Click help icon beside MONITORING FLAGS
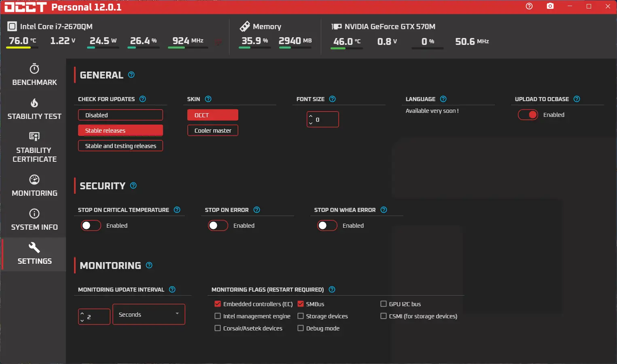This screenshot has height=364, width=617. (x=332, y=290)
